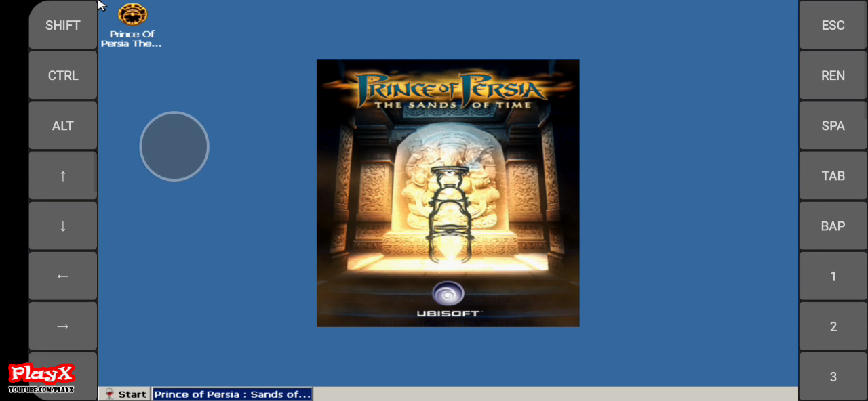Tap the TAB on-screen key

pyautogui.click(x=833, y=175)
